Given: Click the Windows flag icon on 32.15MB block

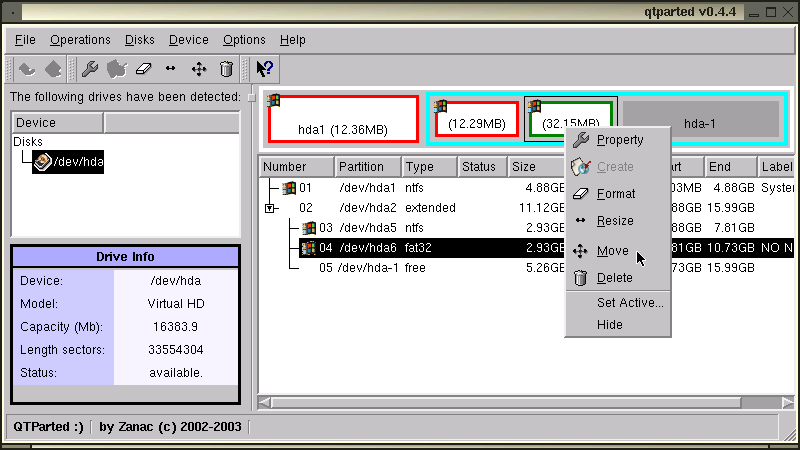Looking at the screenshot, I should (x=534, y=106).
